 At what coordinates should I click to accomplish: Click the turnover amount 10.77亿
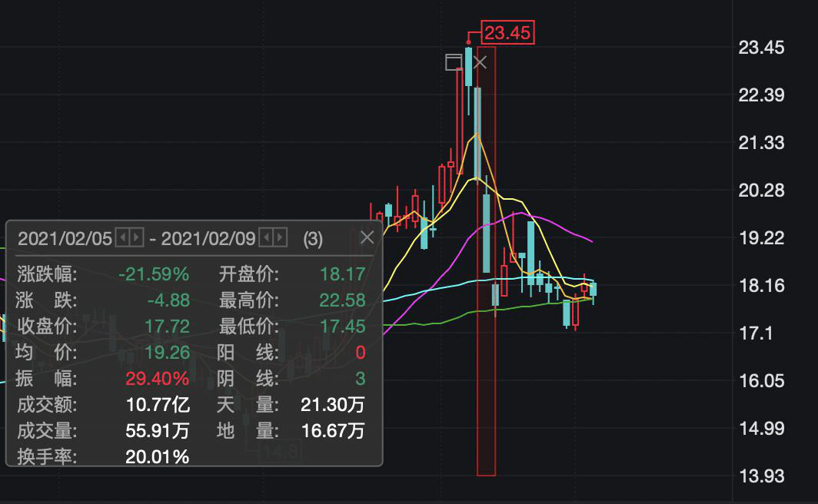point(158,404)
